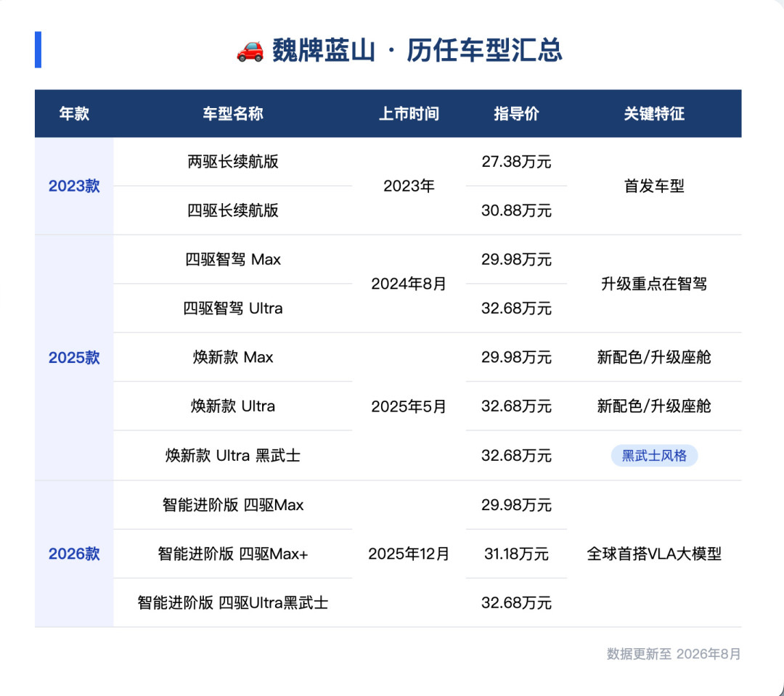Click the 智能进阶版 四驱Max+ model name
This screenshot has width=784, height=696.
coord(233,554)
